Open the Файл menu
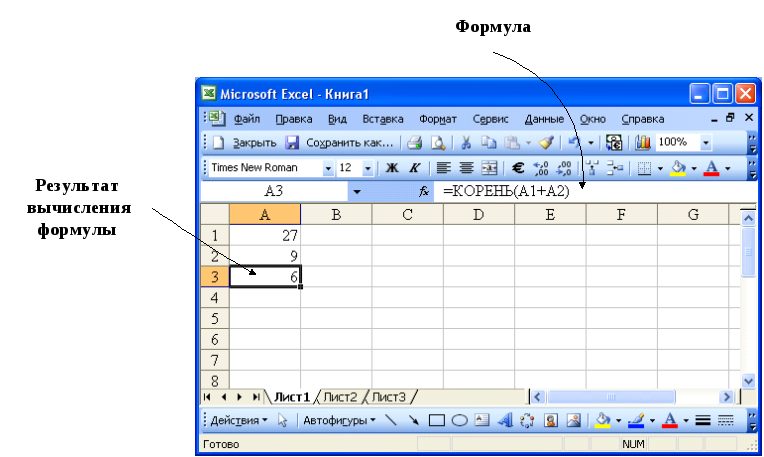This screenshot has width=764, height=457. click(x=247, y=119)
